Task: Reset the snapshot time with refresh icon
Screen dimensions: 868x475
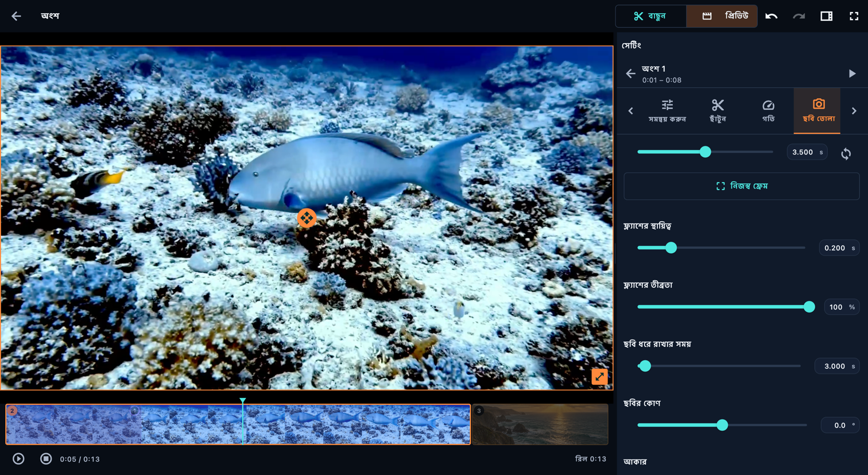Action: [846, 153]
